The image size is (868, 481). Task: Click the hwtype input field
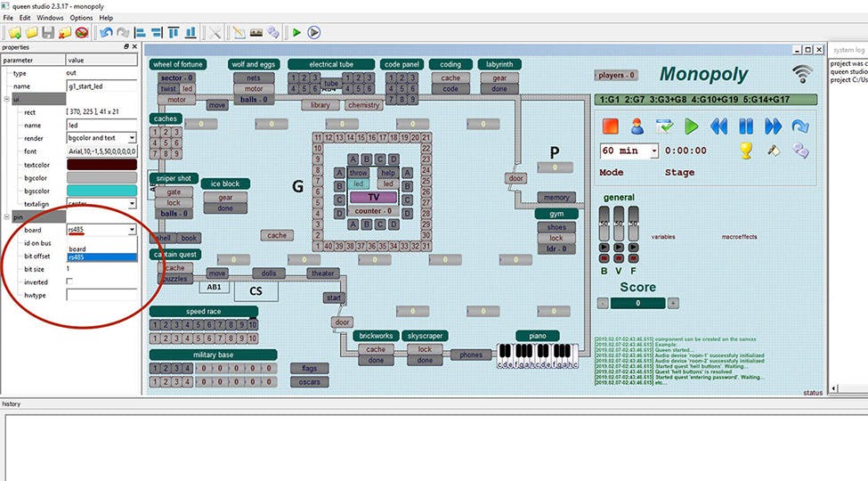pos(101,295)
